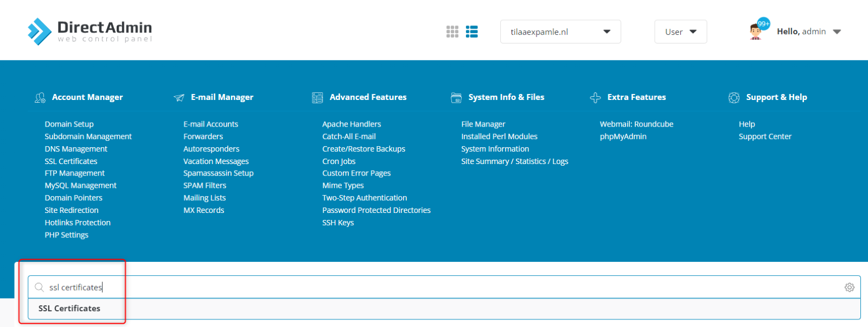This screenshot has width=868, height=327.
Task: Open Password Protected Directories
Action: click(x=376, y=210)
